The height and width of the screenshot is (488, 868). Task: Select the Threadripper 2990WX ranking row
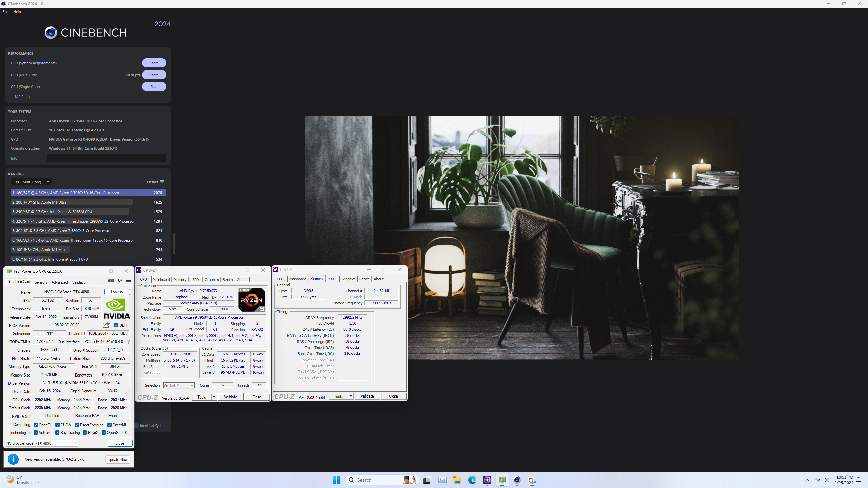88,221
